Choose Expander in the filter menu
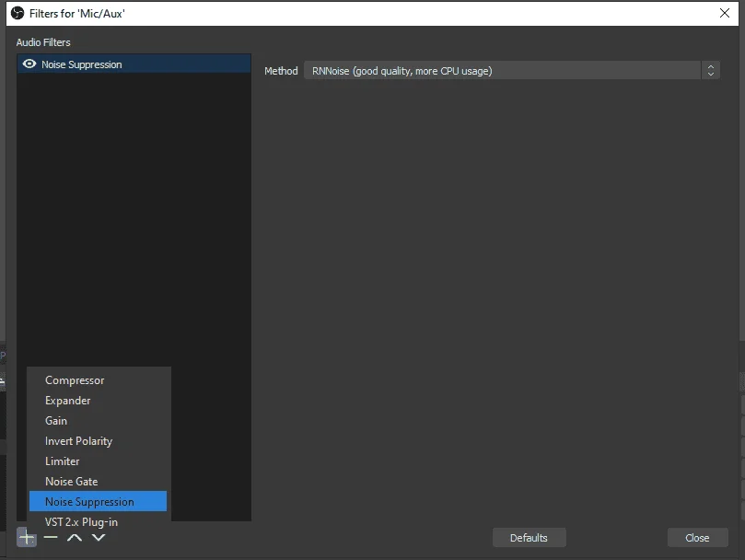The width and height of the screenshot is (745, 560). [98, 401]
